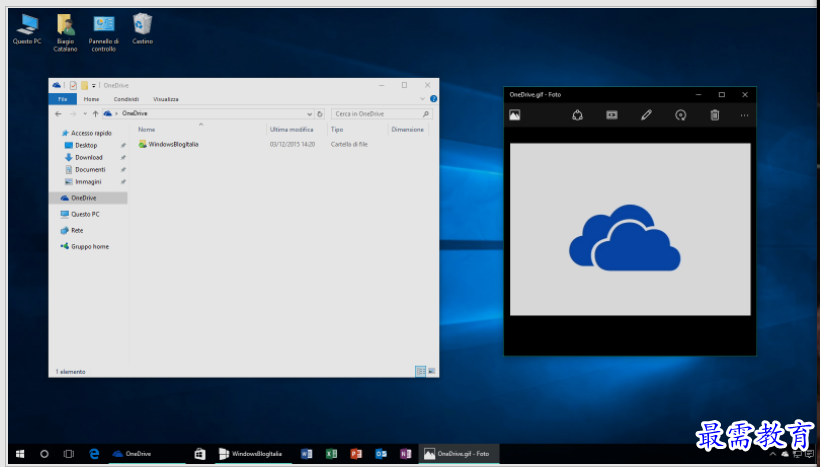The width and height of the screenshot is (820, 467).
Task: Click the Edit pencil icon in Foto
Action: 646,115
